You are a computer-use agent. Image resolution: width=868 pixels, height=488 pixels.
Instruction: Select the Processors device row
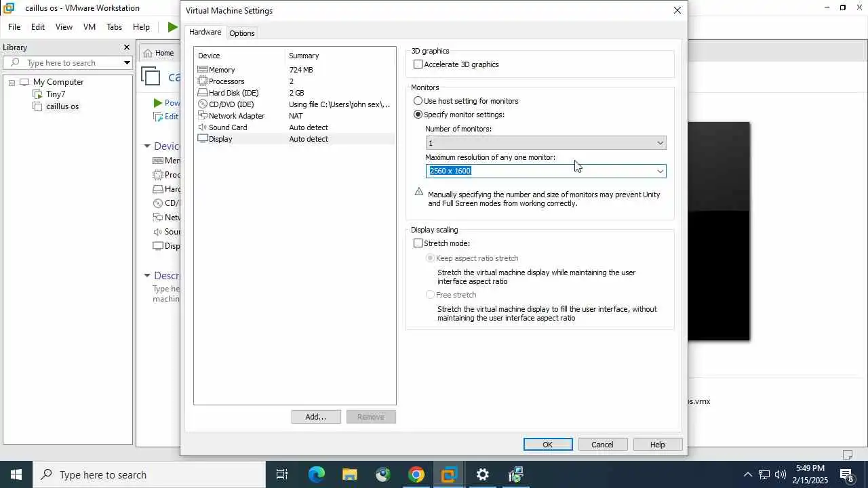pos(294,81)
